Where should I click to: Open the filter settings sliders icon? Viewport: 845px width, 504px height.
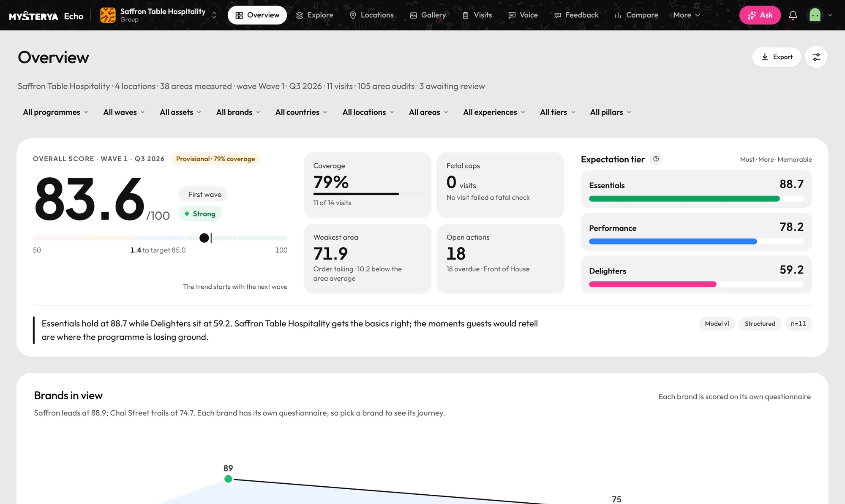[x=816, y=57]
